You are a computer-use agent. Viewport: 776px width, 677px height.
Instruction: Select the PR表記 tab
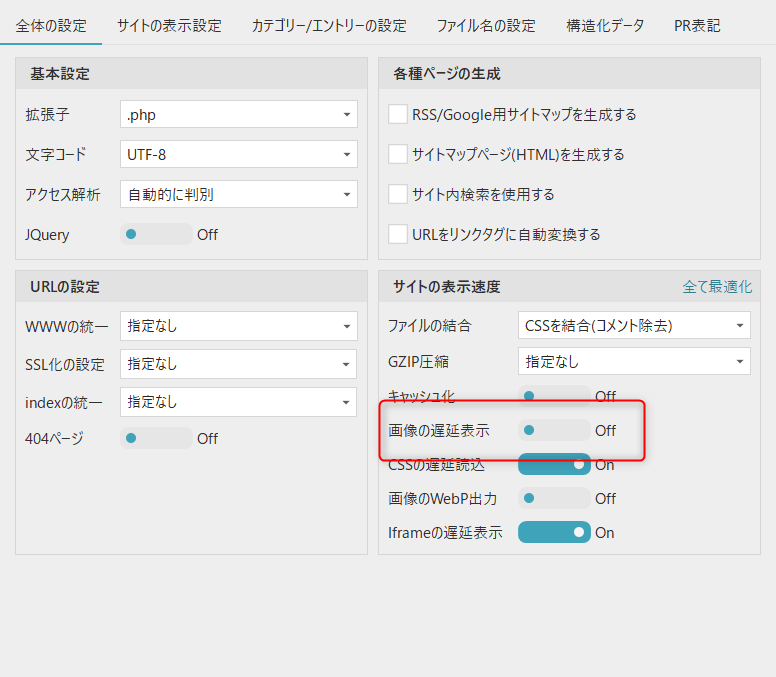(697, 26)
